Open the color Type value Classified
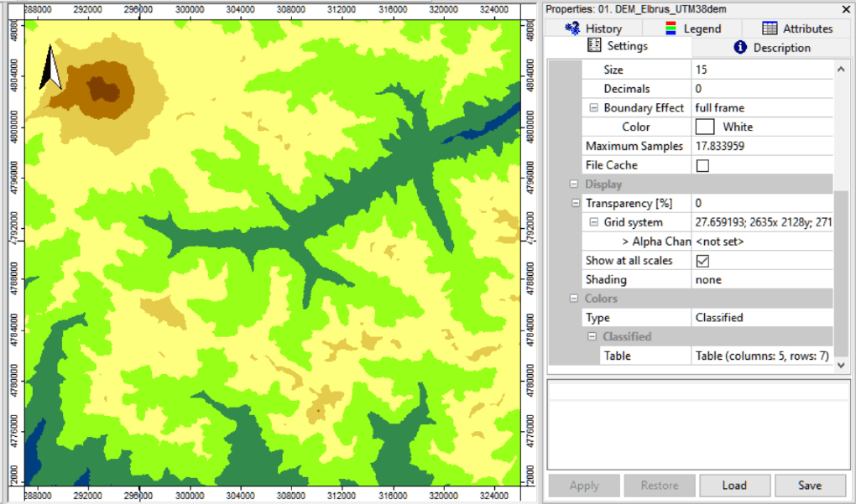Image resolution: width=856 pixels, height=504 pixels. click(x=762, y=318)
